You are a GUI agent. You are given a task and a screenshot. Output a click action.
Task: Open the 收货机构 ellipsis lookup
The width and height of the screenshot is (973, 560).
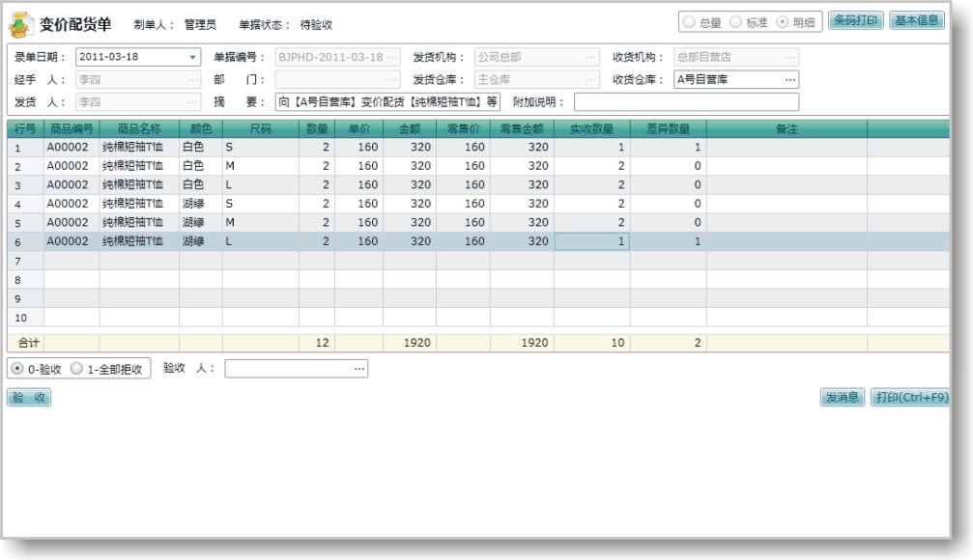click(x=790, y=57)
